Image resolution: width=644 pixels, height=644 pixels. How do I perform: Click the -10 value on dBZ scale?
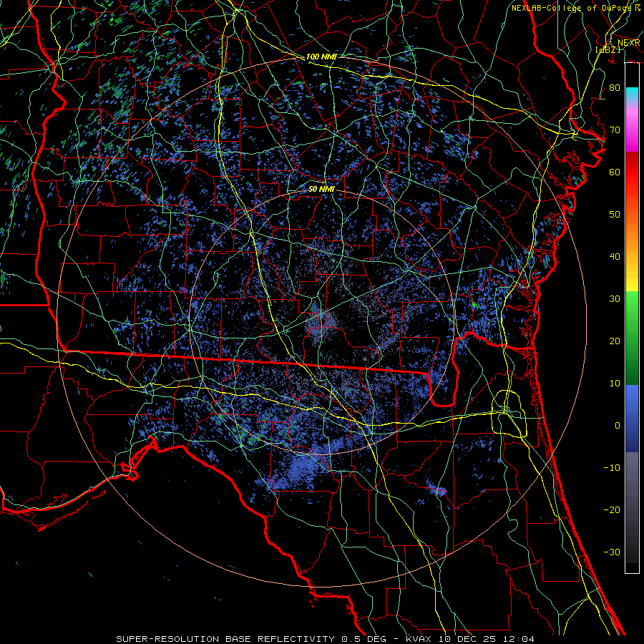pyautogui.click(x=612, y=468)
